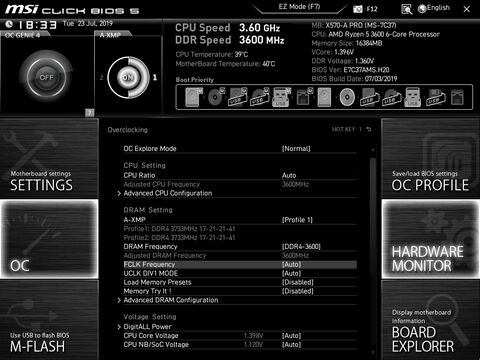
Task: Open the SETTINGS motherboard settings panel
Action: point(49,158)
